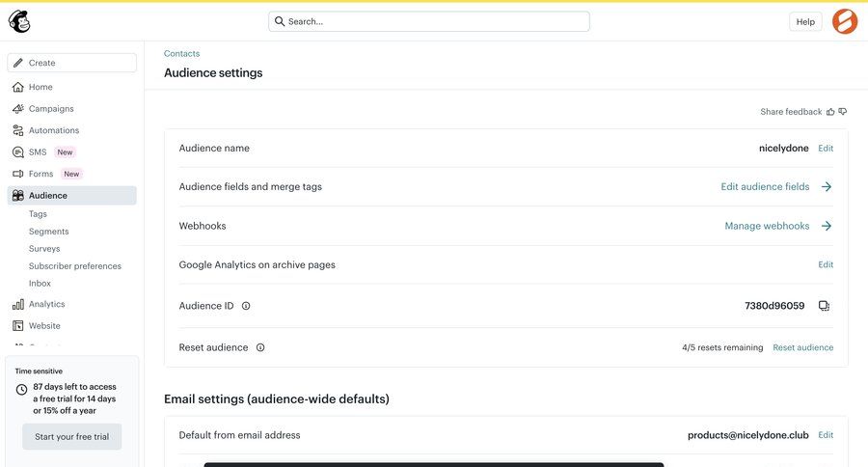This screenshot has height=467, width=868.
Task: Click the Create button
Action: click(x=72, y=63)
